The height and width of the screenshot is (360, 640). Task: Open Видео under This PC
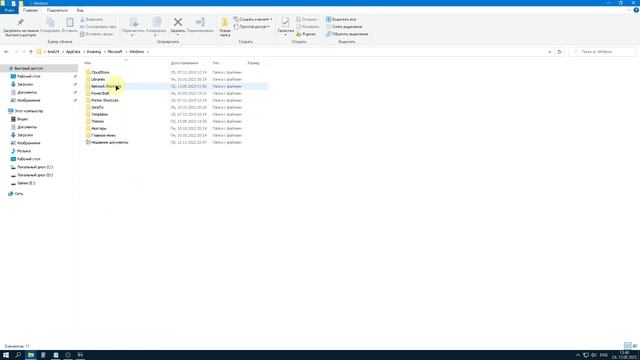pyautogui.click(x=22, y=119)
